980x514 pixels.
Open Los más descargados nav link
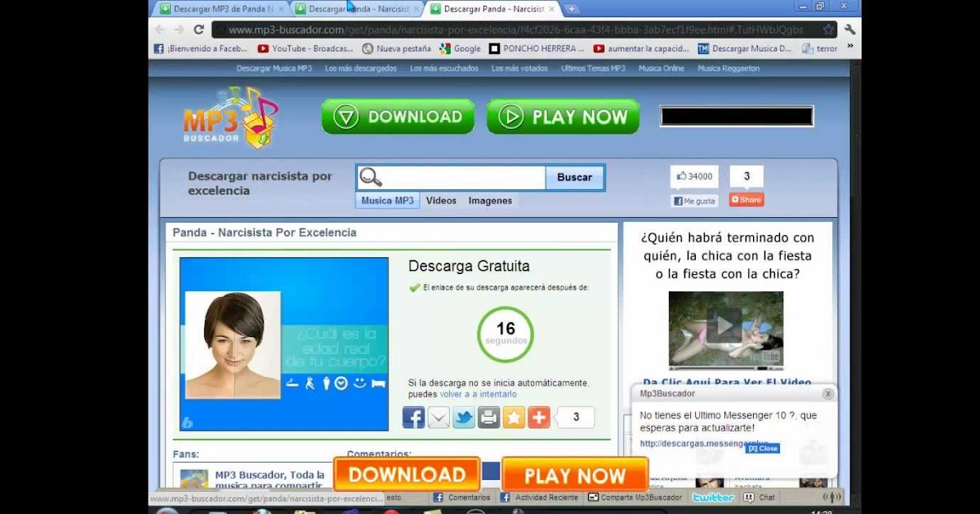361,69
